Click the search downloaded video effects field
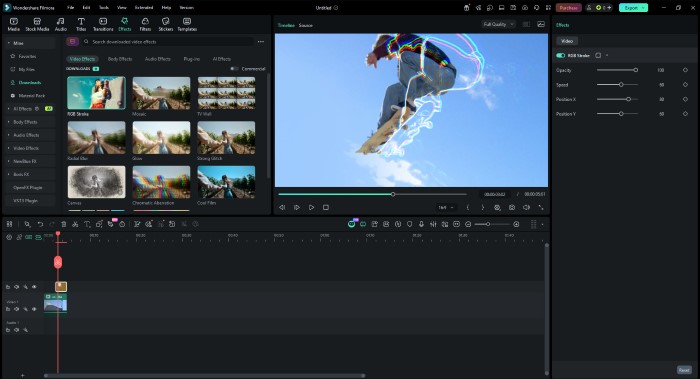 170,42
